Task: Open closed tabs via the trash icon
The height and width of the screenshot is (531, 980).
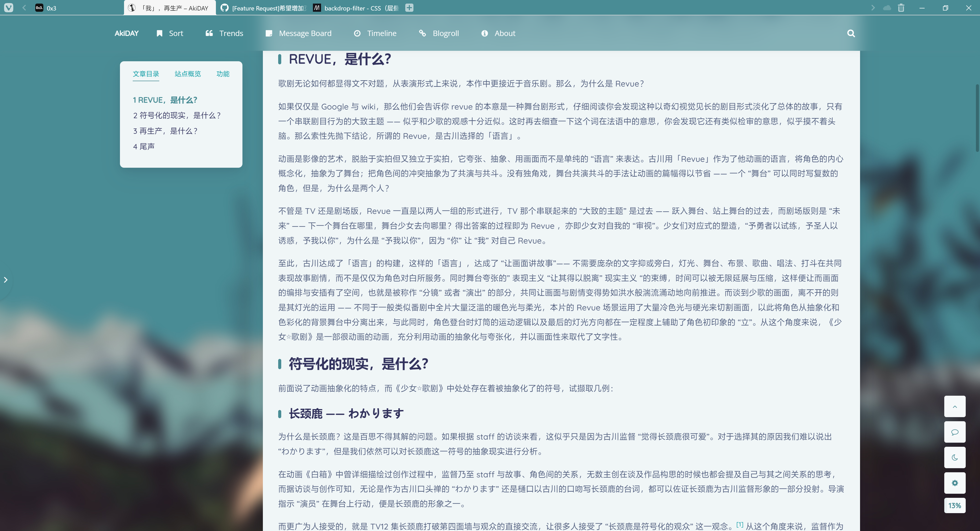Action: pyautogui.click(x=901, y=8)
